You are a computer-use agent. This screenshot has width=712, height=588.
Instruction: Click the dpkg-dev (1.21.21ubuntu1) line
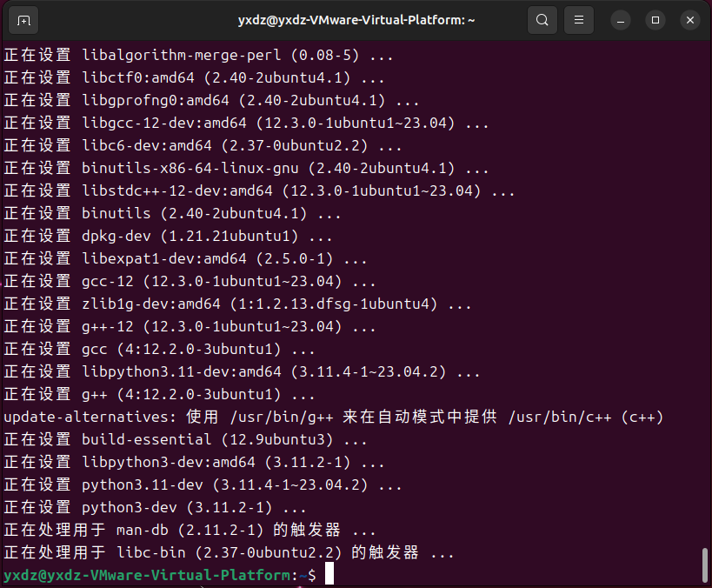(168, 236)
